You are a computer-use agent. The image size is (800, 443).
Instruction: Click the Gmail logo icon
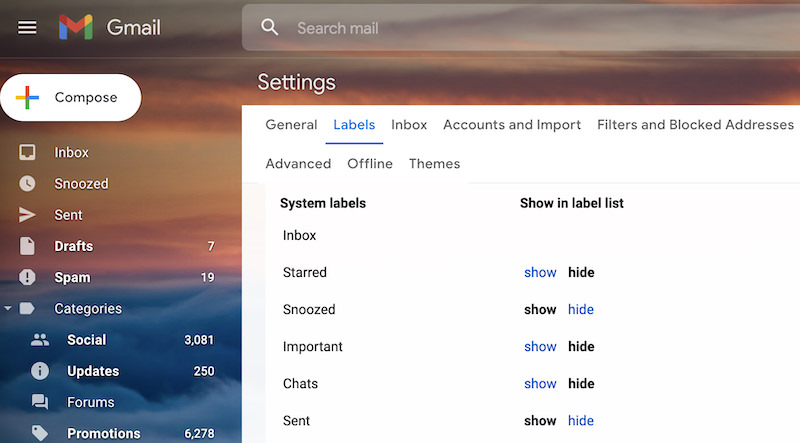coord(76,27)
